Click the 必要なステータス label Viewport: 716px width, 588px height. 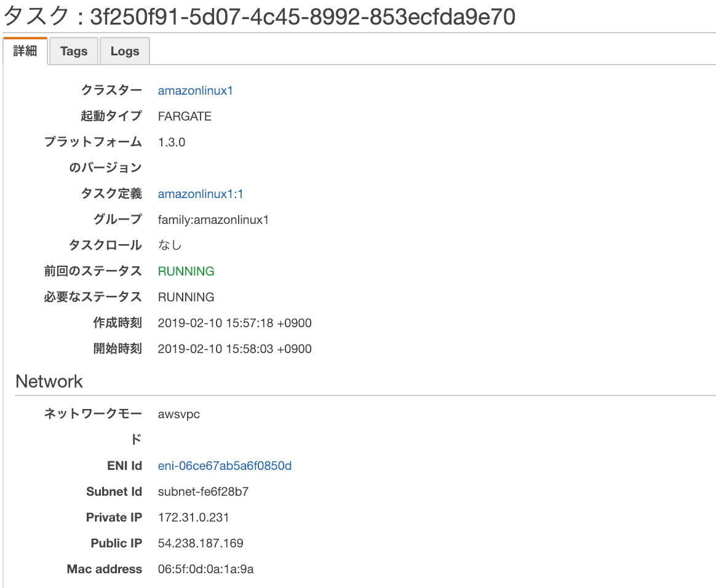click(93, 296)
